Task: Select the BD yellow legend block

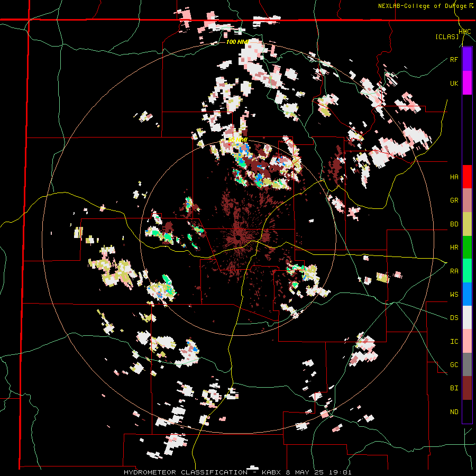Action: click(467, 224)
